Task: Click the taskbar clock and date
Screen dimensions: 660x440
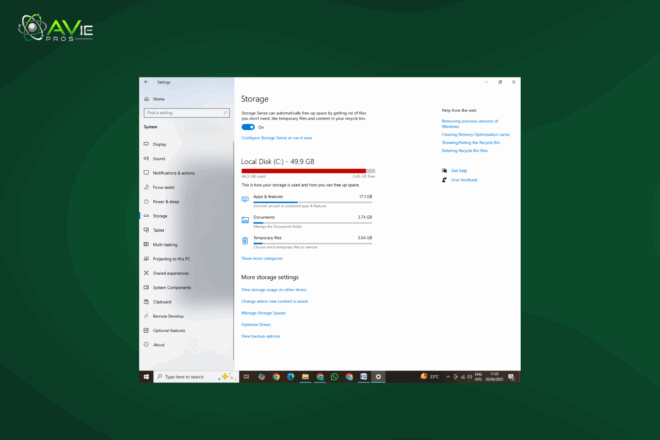Action: coord(494,377)
